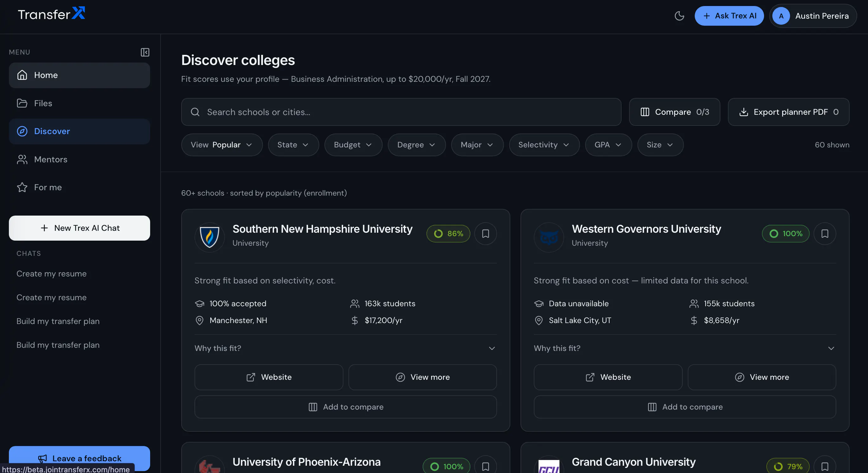Click the 155k students people icon

click(x=694, y=304)
